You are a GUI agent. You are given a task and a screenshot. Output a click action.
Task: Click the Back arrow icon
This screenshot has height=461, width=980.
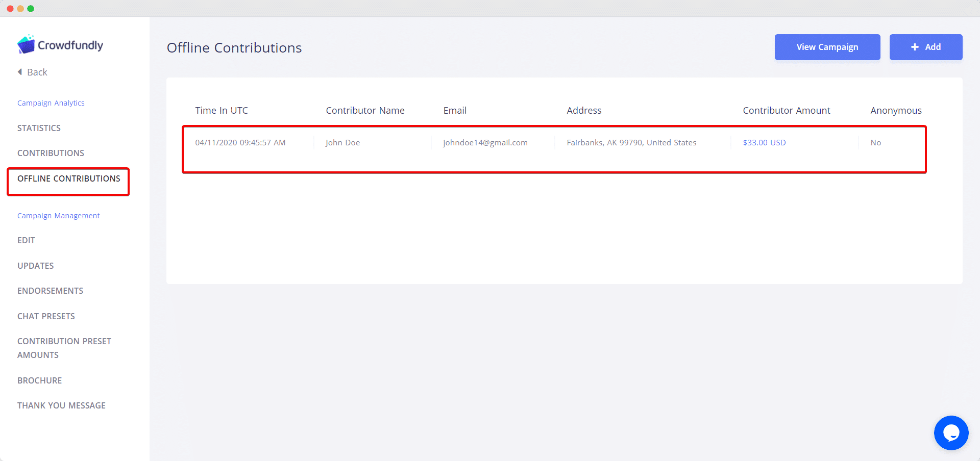20,72
